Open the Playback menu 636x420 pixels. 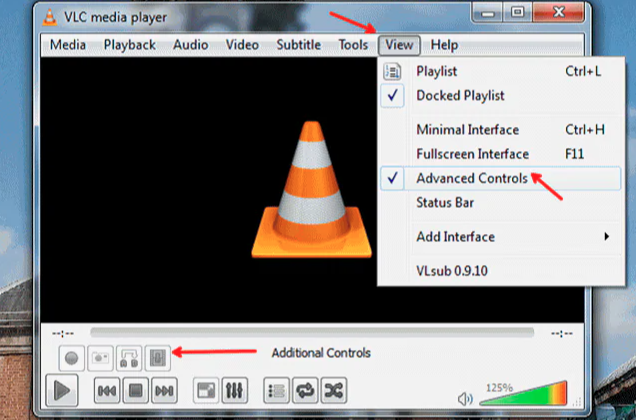[130, 45]
